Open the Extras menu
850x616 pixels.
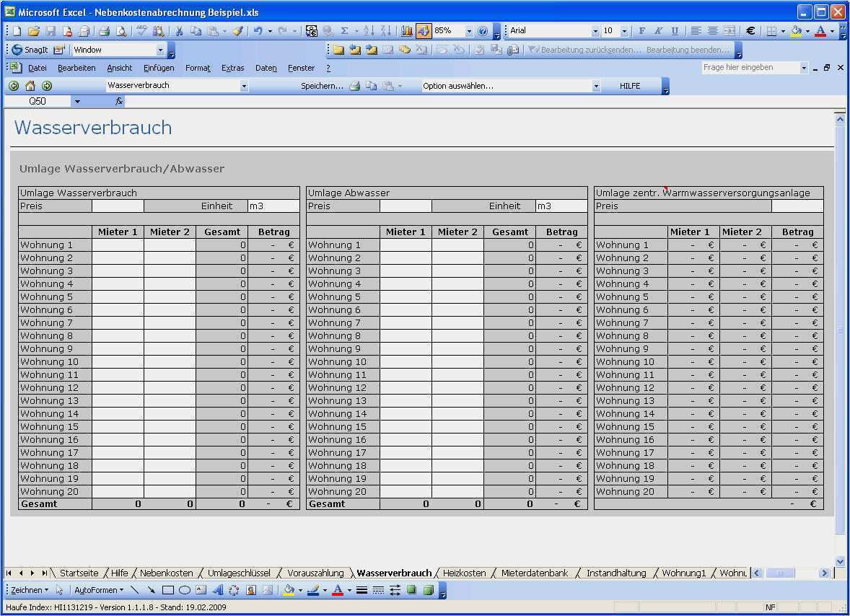(232, 68)
